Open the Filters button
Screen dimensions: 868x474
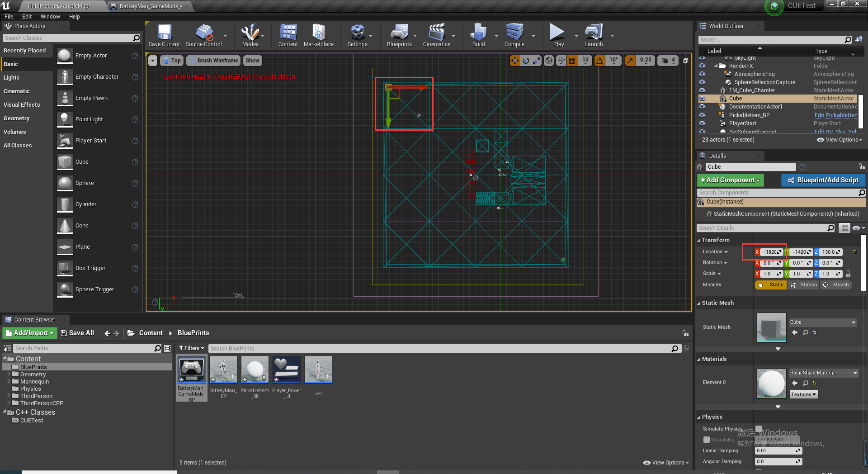click(x=192, y=348)
